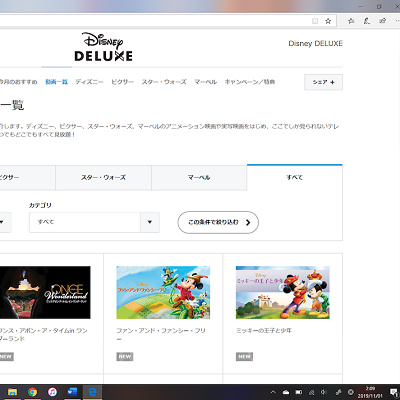Viewport: 400px width, 400px height.
Task: Select the すべて brand tab
Action: point(295,177)
